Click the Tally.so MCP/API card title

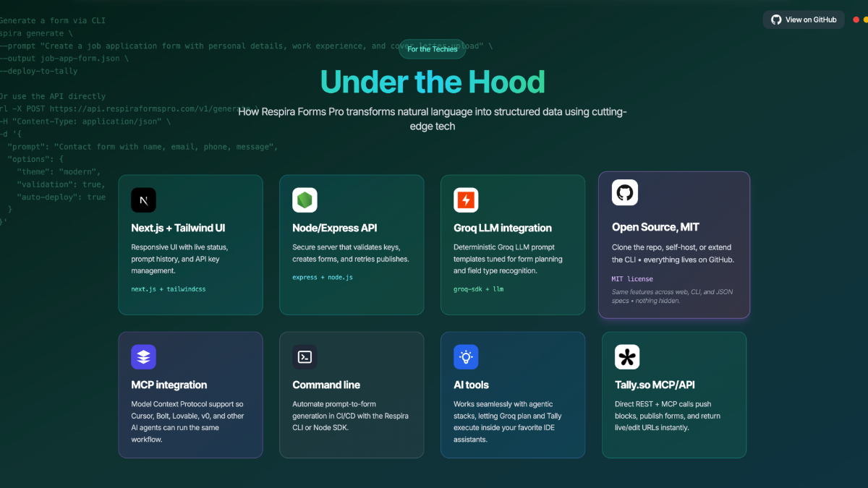tap(655, 385)
